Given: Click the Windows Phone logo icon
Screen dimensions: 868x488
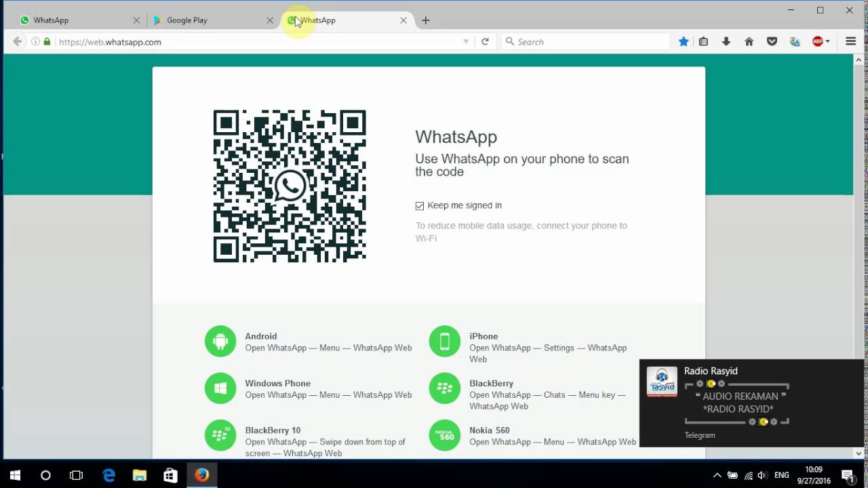Looking at the screenshot, I should coord(220,388).
